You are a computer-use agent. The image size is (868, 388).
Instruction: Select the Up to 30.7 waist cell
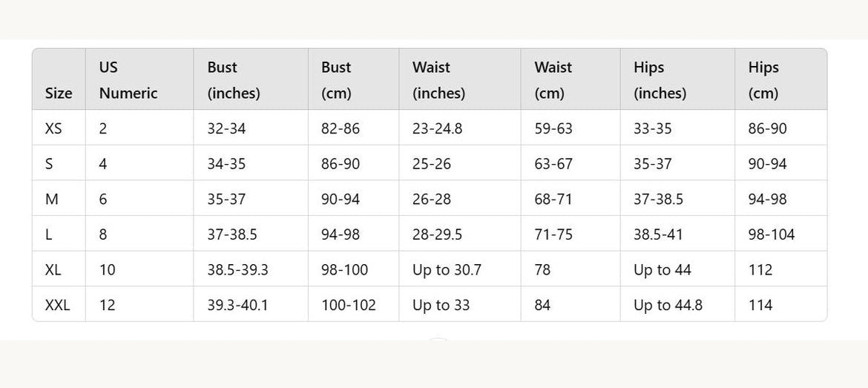click(x=447, y=269)
